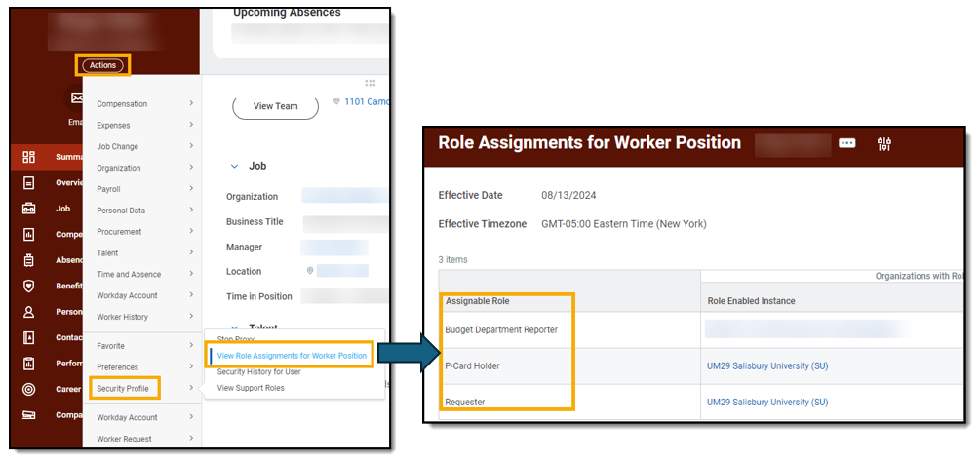980x461 pixels.
Task: Open the Personal person icon
Action: coord(28,312)
